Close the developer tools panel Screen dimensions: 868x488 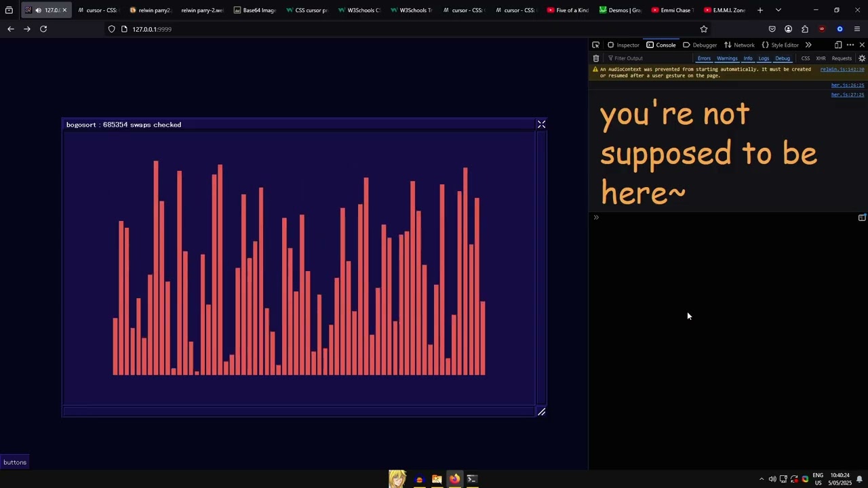[862, 45]
